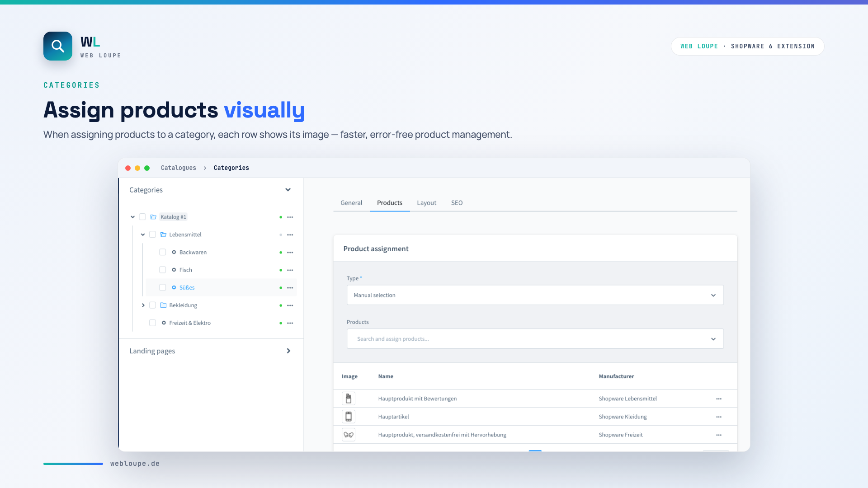Open sunglasses image of versandkostenfrei product
Screen dimensions: 868x488
[x=349, y=435]
